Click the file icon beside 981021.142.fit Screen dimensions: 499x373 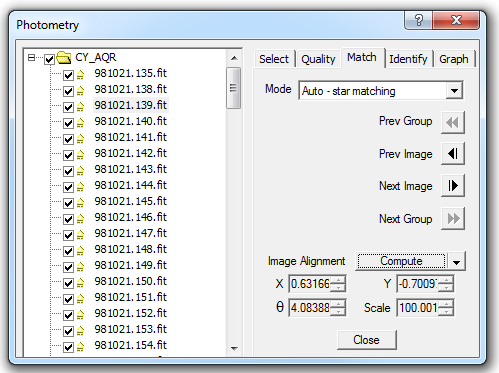pyautogui.click(x=80, y=155)
